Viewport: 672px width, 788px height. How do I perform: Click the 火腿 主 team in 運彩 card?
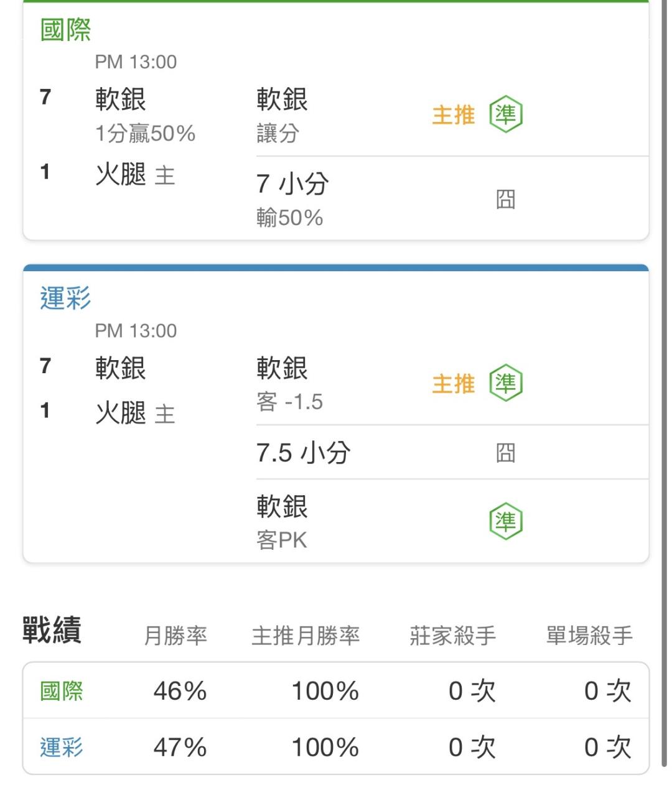(x=135, y=413)
